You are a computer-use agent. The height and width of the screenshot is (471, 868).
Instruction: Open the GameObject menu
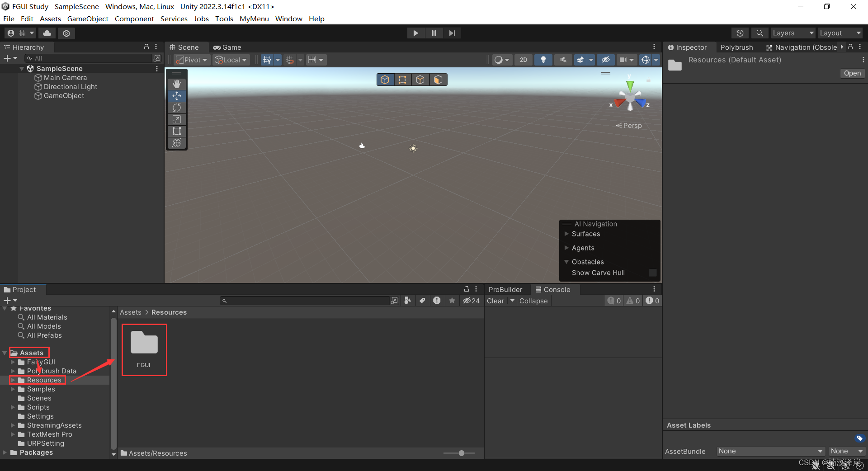coord(88,19)
